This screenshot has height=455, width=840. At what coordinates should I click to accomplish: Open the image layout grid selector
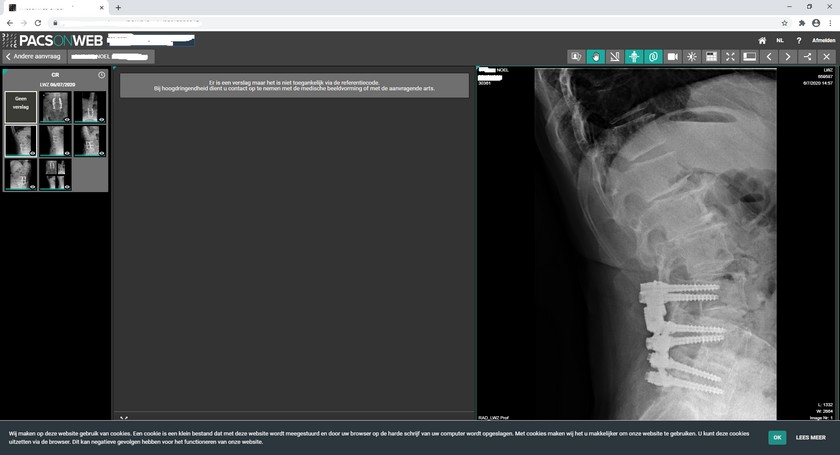(x=711, y=57)
